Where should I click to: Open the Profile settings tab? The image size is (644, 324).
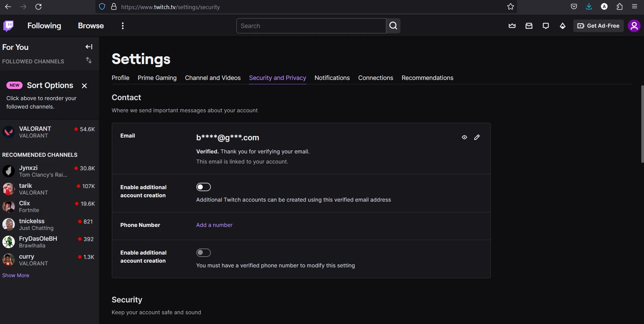pos(121,78)
